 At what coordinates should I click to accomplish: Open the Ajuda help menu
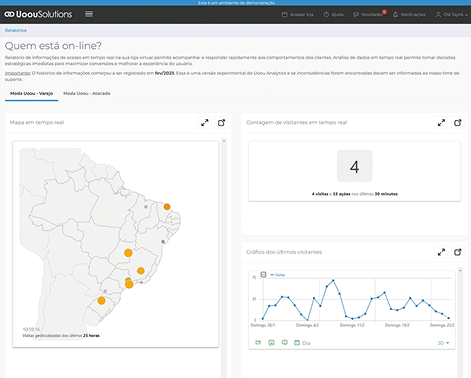point(333,15)
